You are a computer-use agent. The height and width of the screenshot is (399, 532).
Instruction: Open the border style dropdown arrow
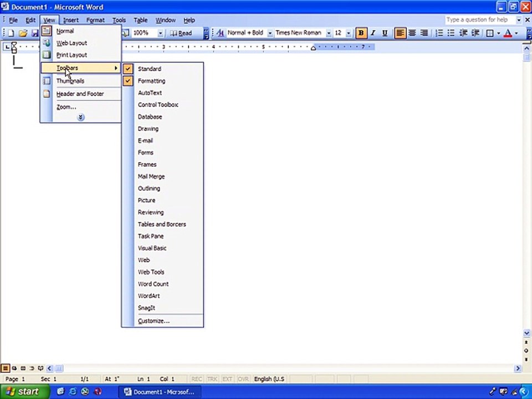pyautogui.click(x=498, y=33)
